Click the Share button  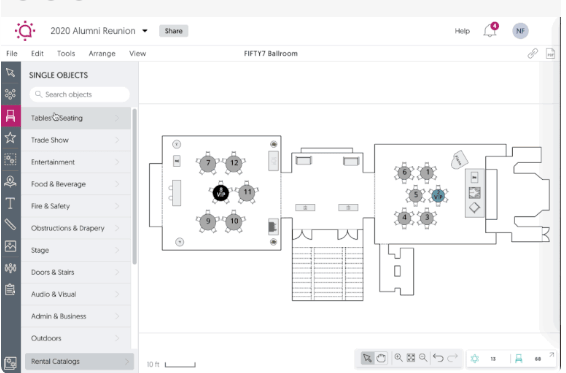[174, 31]
